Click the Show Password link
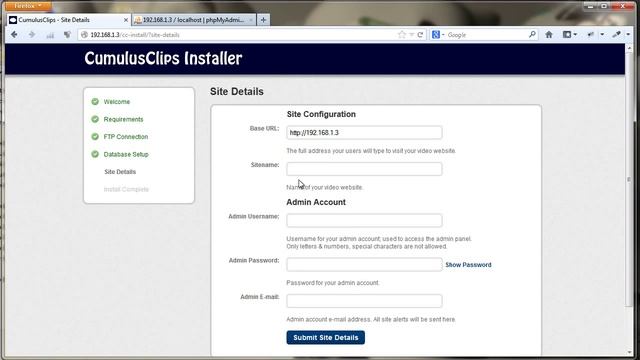 tap(468, 265)
